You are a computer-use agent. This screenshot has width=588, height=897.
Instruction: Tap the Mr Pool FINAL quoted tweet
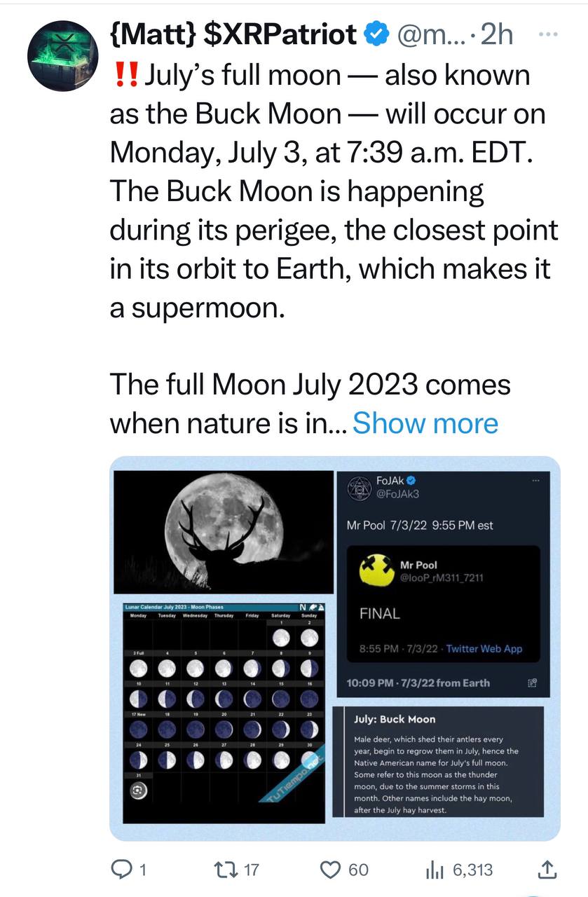tap(443, 605)
